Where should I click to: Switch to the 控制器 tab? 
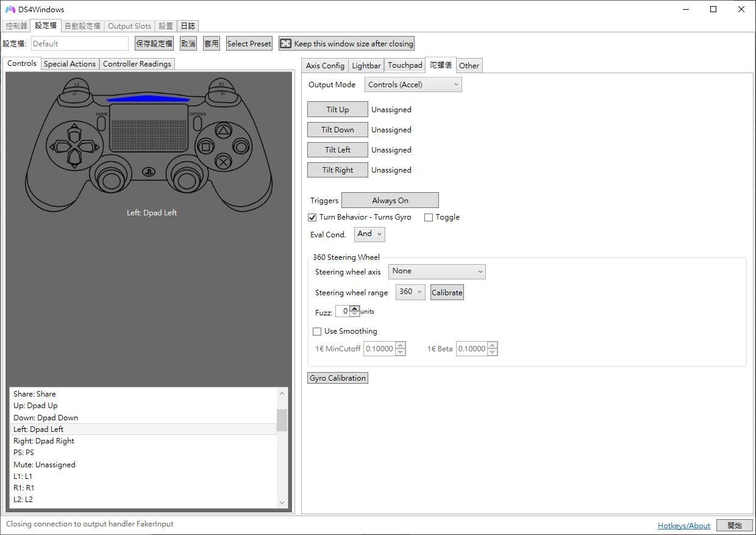click(x=16, y=26)
